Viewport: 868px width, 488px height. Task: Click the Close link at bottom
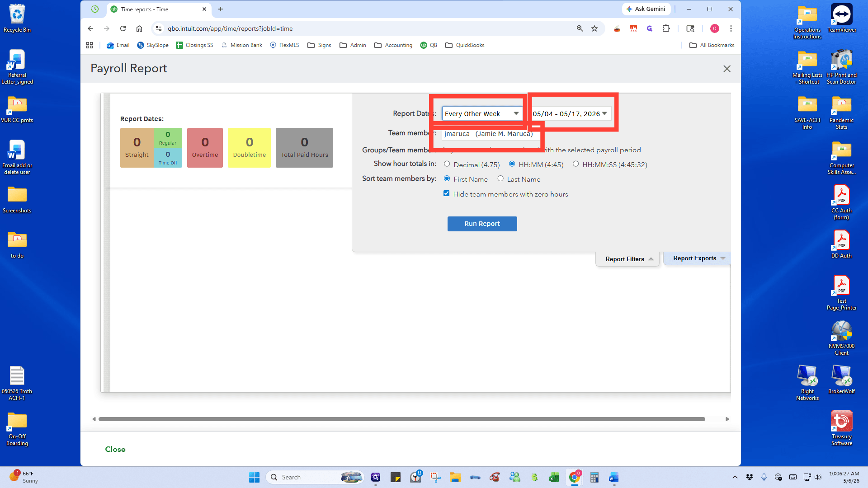point(115,449)
